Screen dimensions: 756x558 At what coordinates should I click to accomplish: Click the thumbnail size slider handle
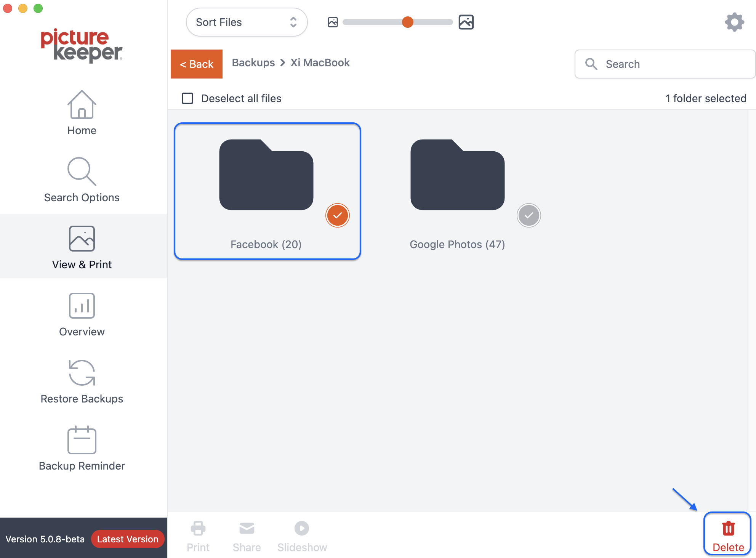[407, 22]
